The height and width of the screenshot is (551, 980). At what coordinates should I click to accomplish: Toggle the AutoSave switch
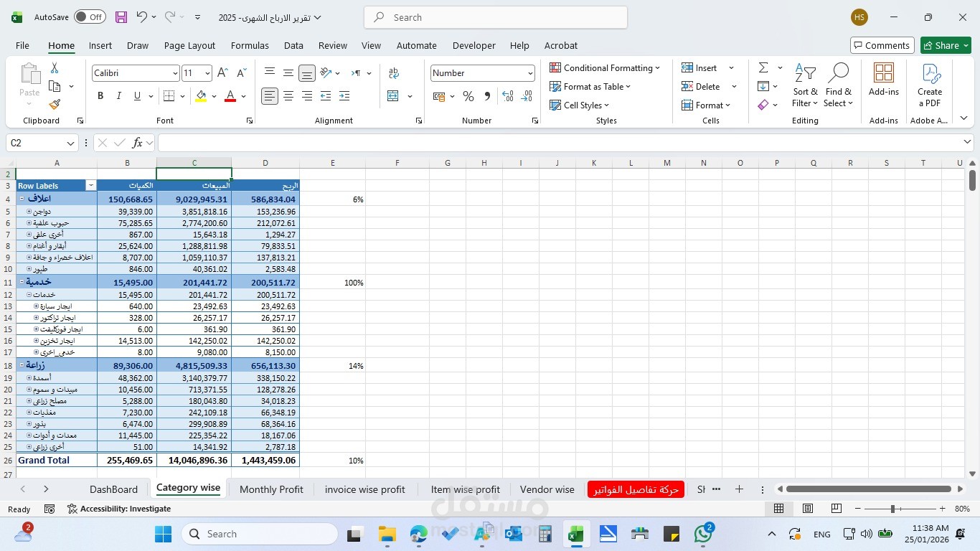(x=90, y=17)
